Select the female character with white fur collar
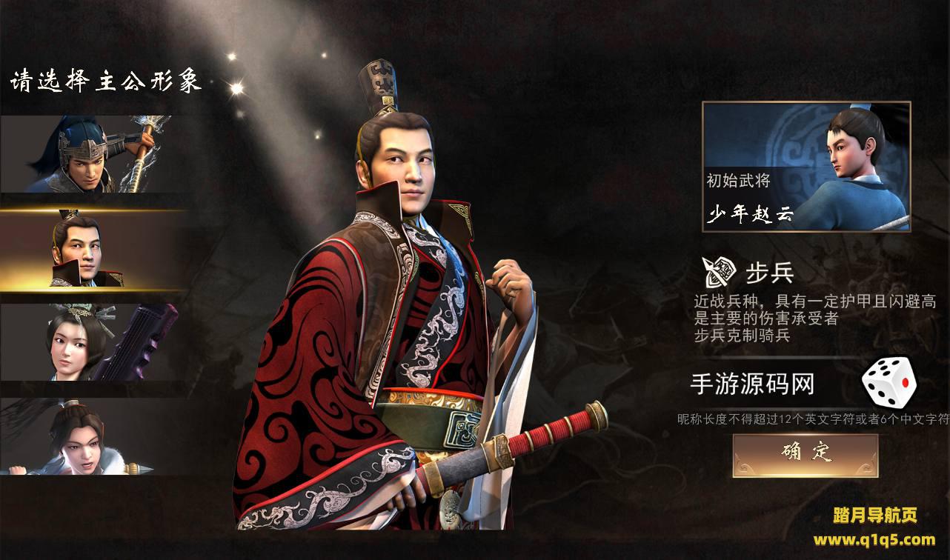This screenshot has width=950, height=560. pos(93,436)
